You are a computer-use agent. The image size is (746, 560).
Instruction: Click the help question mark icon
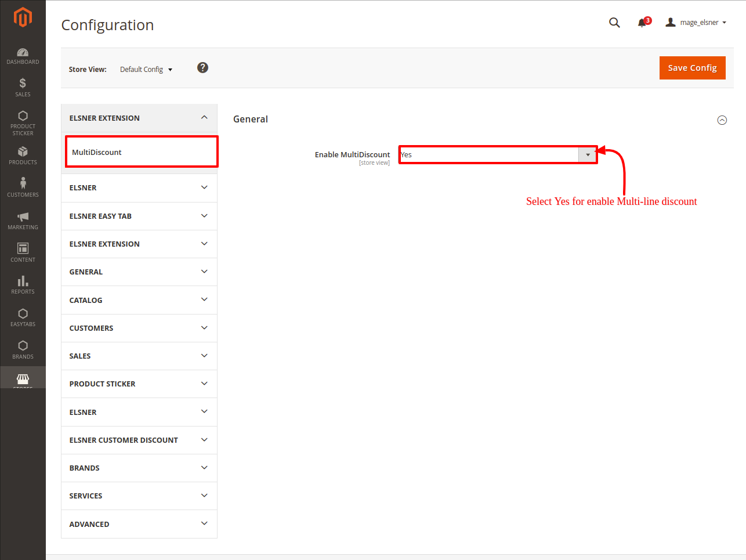202,68
